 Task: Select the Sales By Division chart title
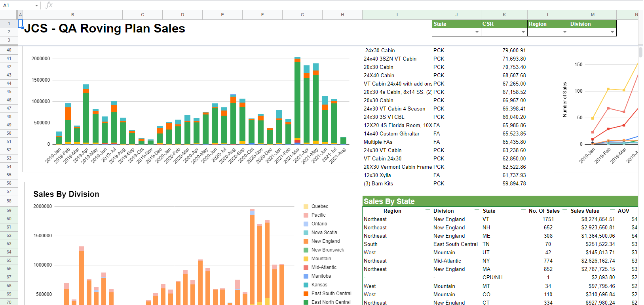coord(66,194)
